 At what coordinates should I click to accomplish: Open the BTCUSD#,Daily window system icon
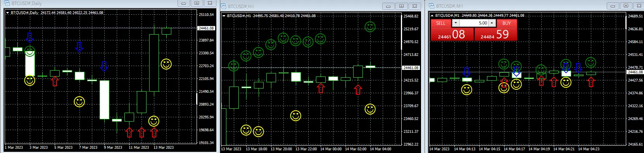(x=7, y=3)
